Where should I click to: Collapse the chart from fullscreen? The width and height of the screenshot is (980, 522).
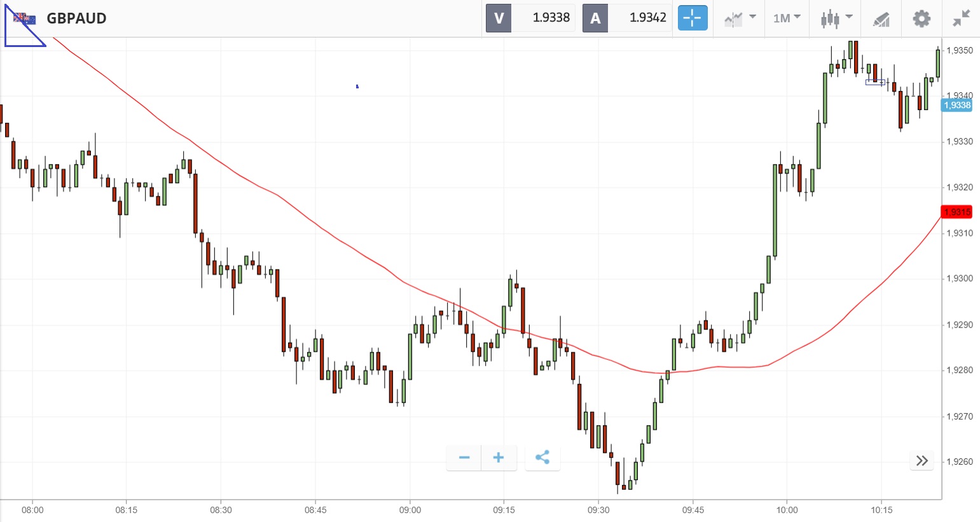click(x=961, y=18)
